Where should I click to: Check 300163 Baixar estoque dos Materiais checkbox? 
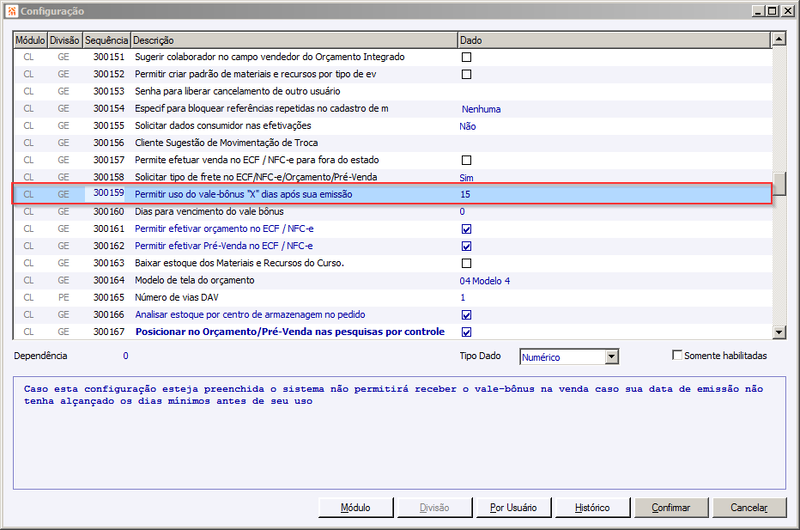pos(466,263)
